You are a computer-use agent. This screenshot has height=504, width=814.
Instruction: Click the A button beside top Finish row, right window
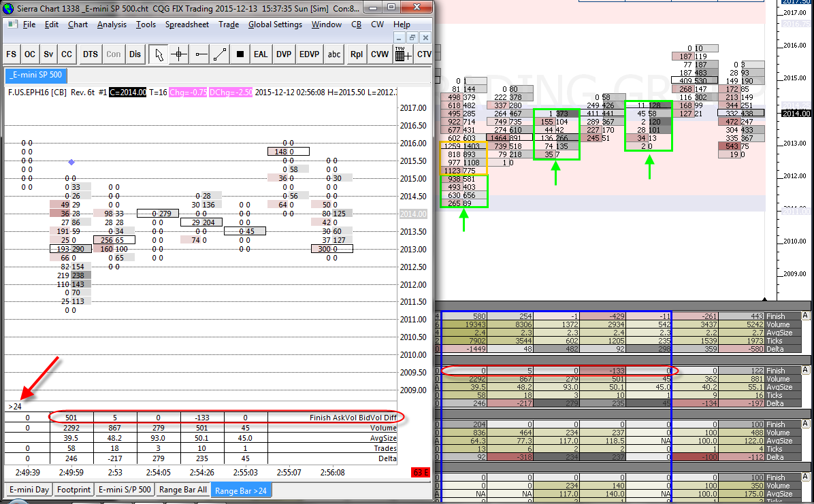(805, 316)
